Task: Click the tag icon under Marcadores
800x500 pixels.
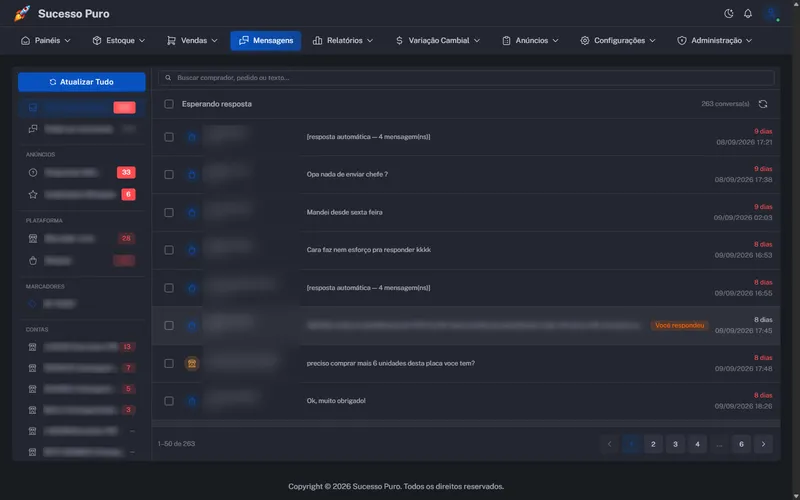Action: [33, 304]
